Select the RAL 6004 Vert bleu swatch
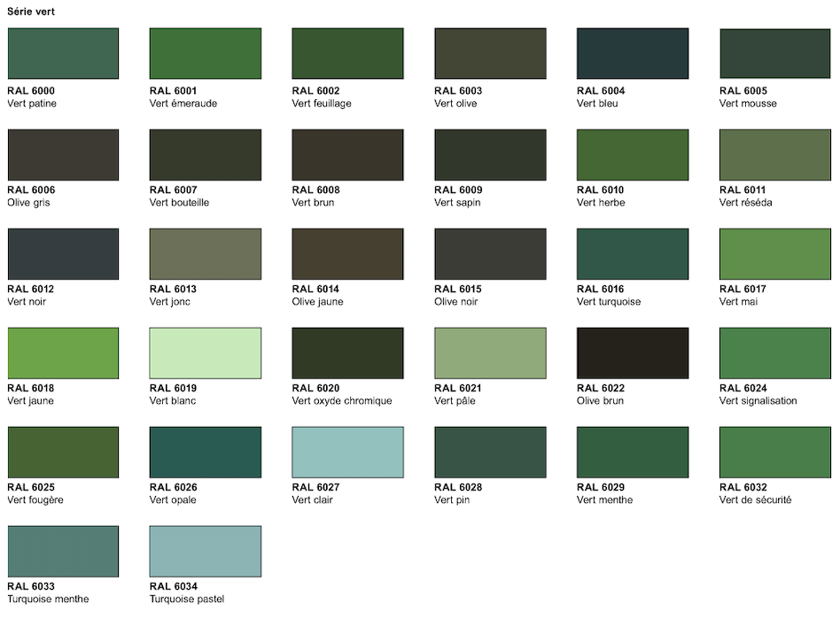The image size is (840, 627). click(x=633, y=53)
